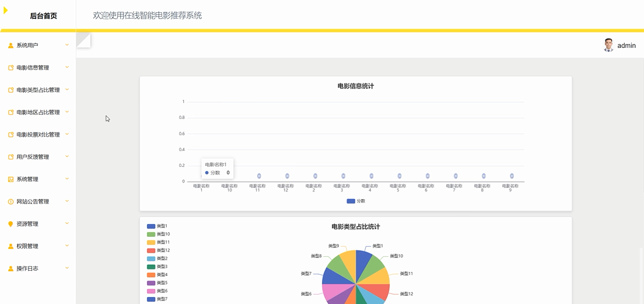Open the 后台首页 home link

(x=43, y=16)
